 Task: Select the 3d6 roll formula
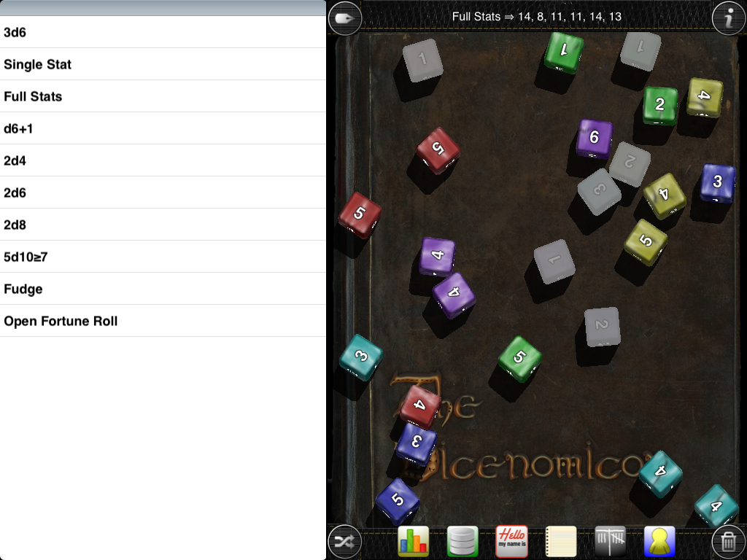[x=163, y=32]
